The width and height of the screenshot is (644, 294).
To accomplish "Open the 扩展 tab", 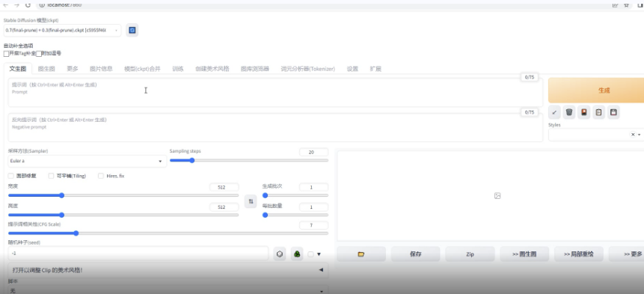I will (x=375, y=69).
